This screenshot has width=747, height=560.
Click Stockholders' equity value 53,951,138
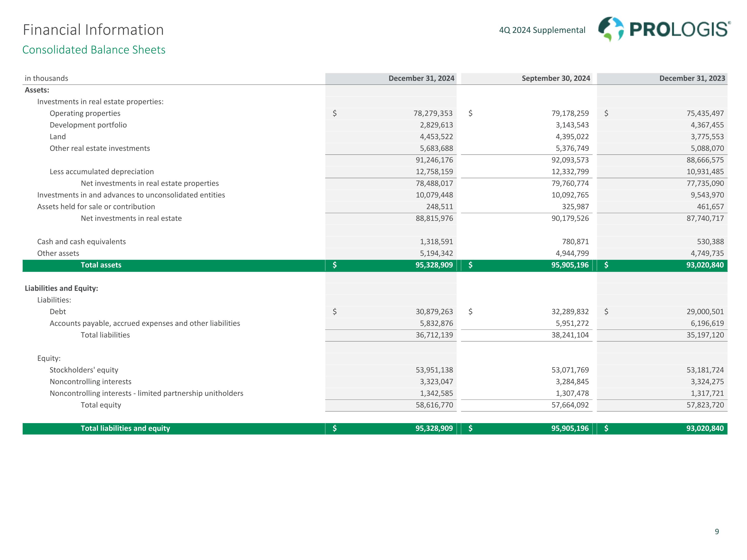(434, 370)
